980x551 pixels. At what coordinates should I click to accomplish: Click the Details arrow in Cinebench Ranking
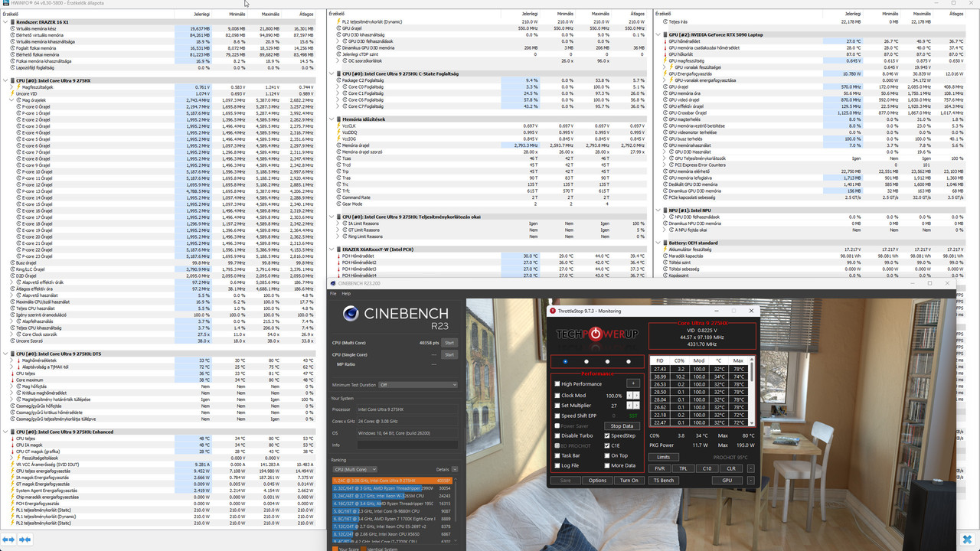pyautogui.click(x=455, y=469)
